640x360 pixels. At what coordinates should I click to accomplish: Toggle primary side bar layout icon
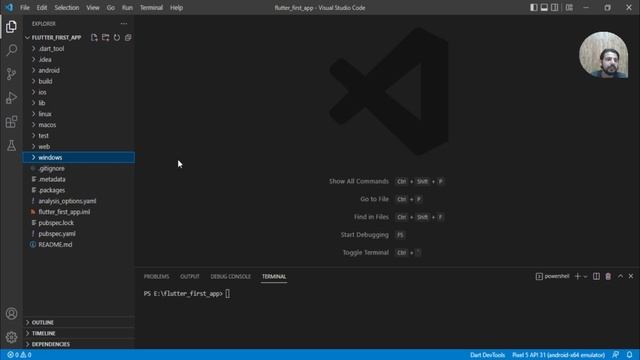(533, 7)
